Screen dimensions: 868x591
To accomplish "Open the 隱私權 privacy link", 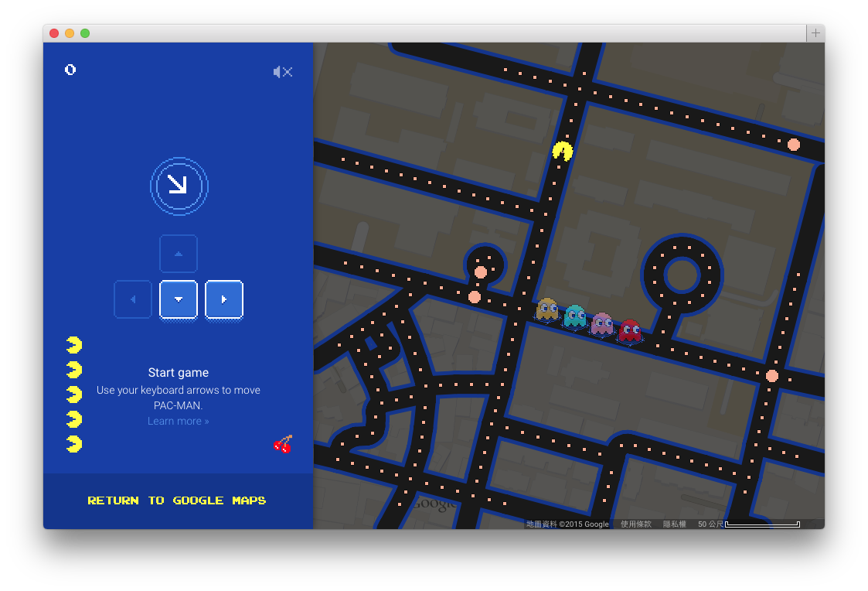I will click(x=674, y=524).
